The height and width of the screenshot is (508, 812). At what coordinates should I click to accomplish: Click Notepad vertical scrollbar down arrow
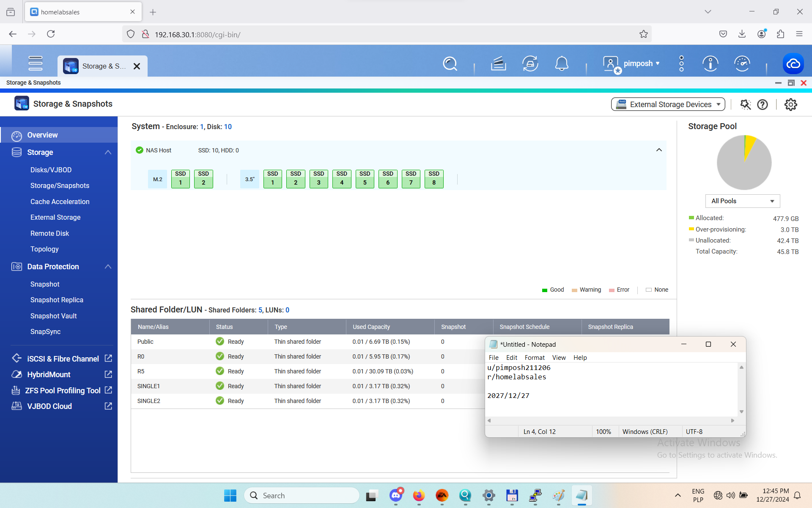click(741, 411)
